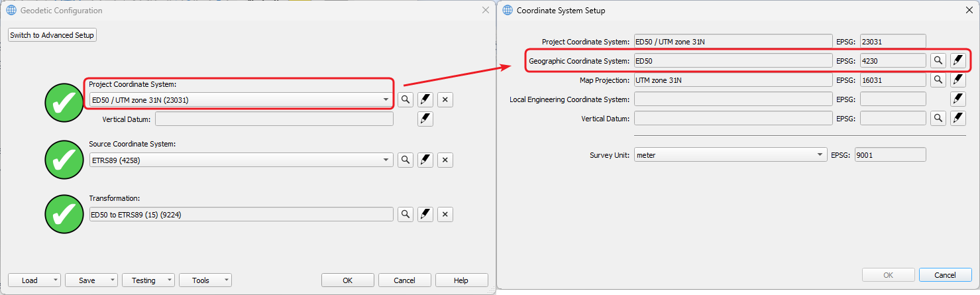Search for a Source Coordinate System
This screenshot has height=295, width=980.
406,160
